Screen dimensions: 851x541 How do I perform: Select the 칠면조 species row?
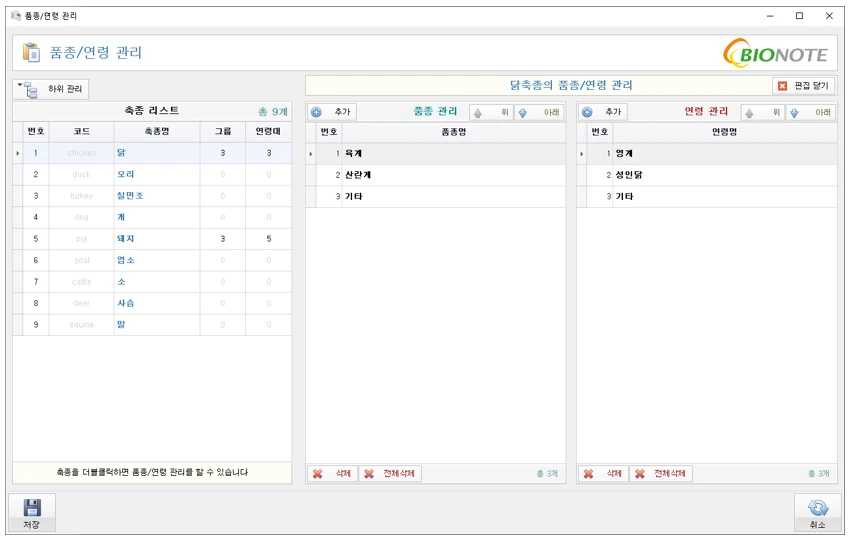point(152,196)
